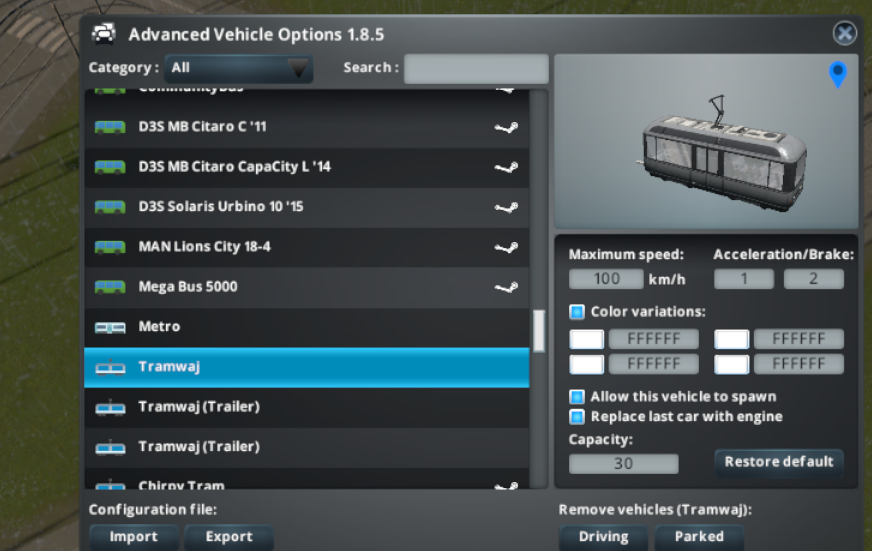Click the Advanced Vehicle Options car icon in title bar
The width and height of the screenshot is (872, 551).
click(103, 34)
